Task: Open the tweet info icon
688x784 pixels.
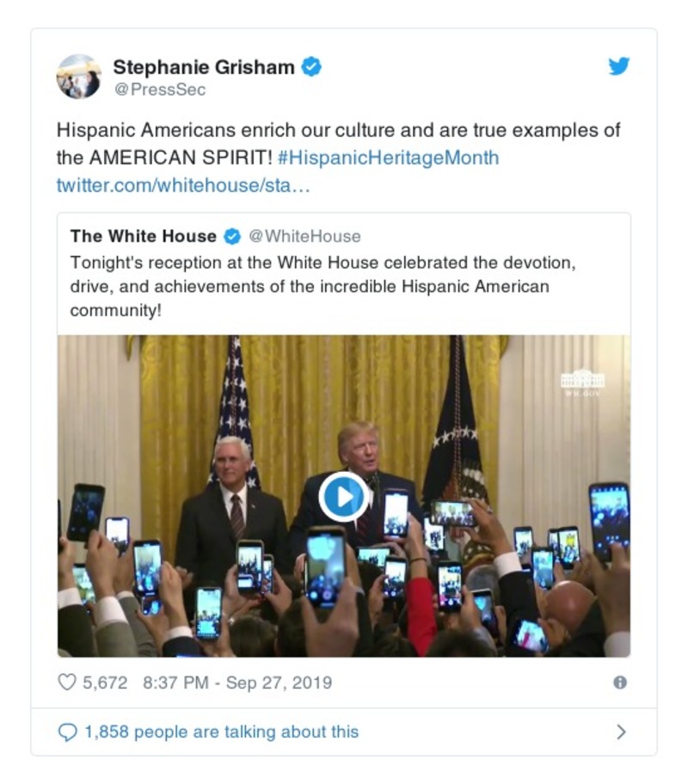Action: point(620,683)
